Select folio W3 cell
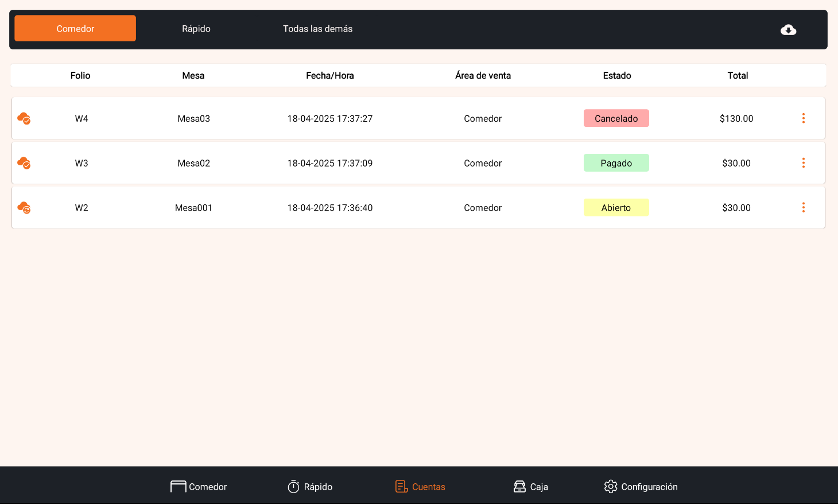 click(82, 164)
